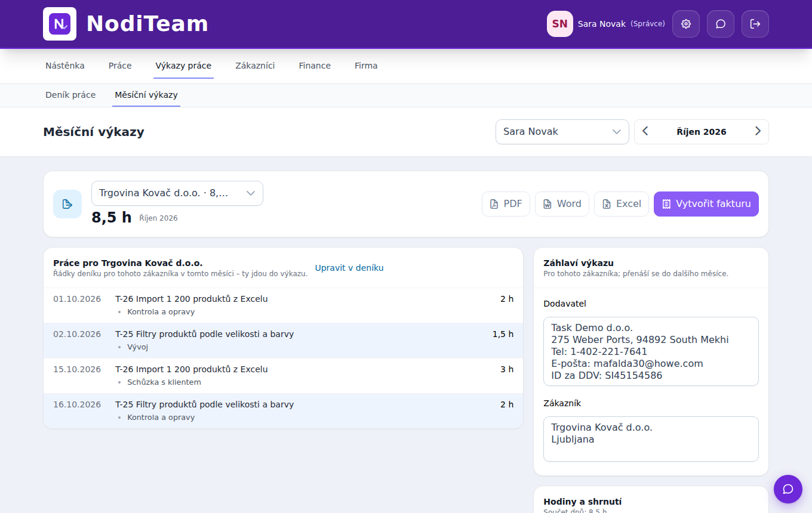Select the 16.10.2026 T-25 Filtry row

coord(284,411)
